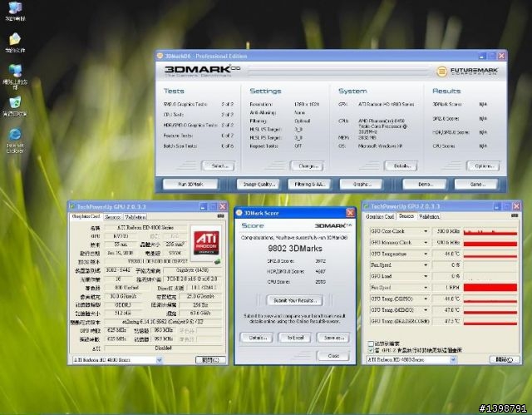Screen dimensions: 532x415
Task: Click the Filtering & AA button in 3DMark06
Action: click(x=308, y=184)
